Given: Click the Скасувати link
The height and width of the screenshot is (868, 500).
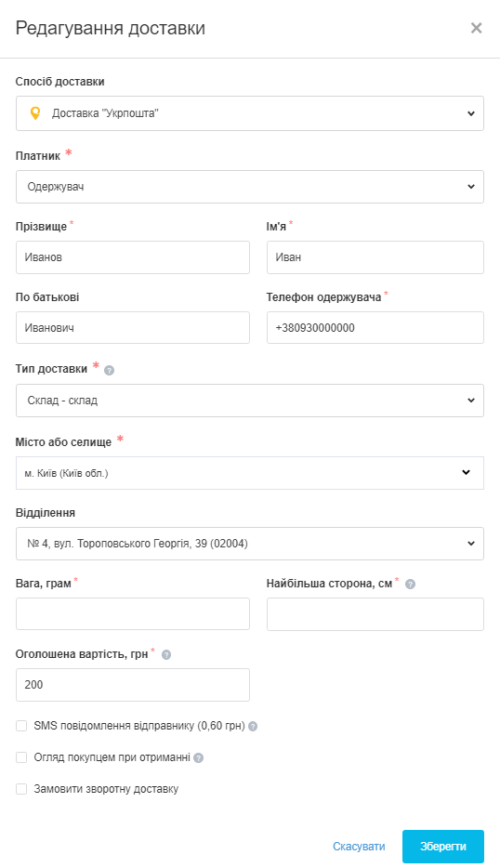Looking at the screenshot, I should point(359,847).
